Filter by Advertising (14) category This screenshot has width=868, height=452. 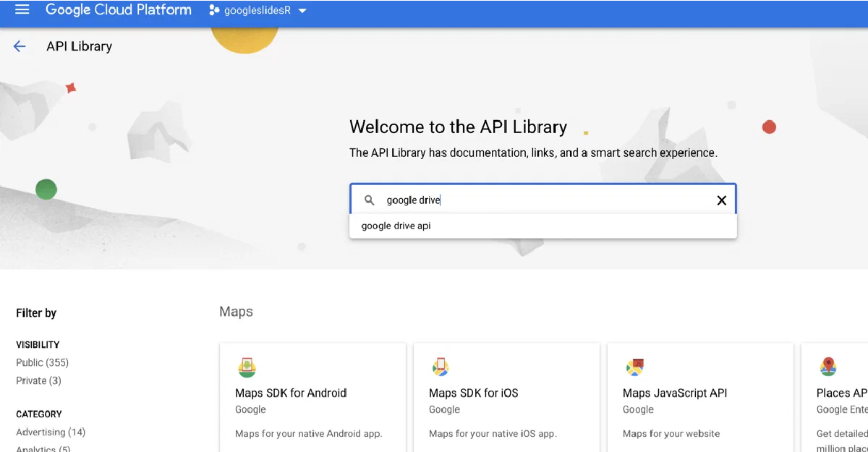51,432
